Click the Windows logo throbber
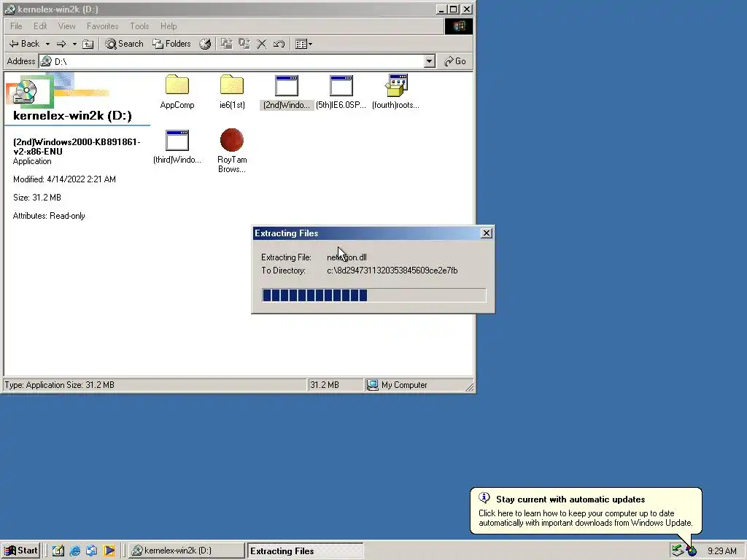 click(459, 26)
